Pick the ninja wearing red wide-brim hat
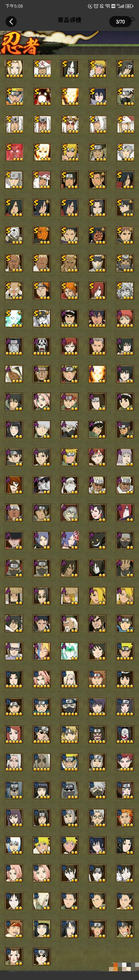 click(x=14, y=541)
